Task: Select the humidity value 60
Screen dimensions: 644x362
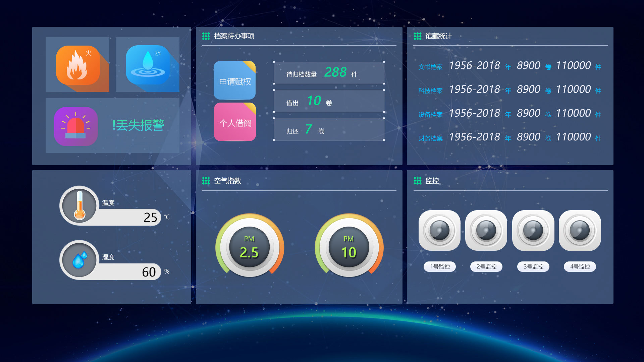Action: pos(149,272)
